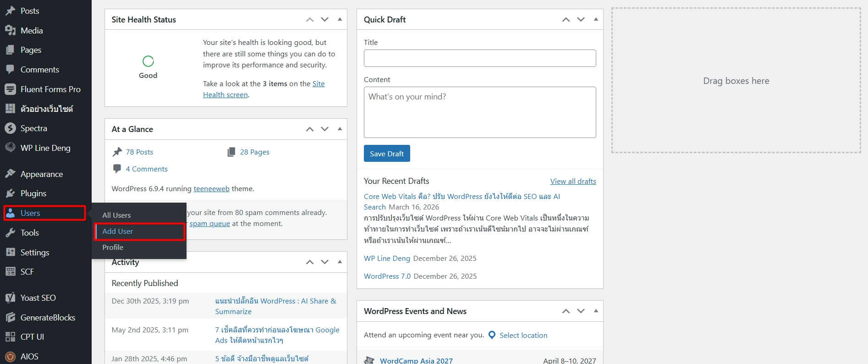Screen dimensions: 868x364
Task: Open Profile from Users submenu
Action: (113, 247)
